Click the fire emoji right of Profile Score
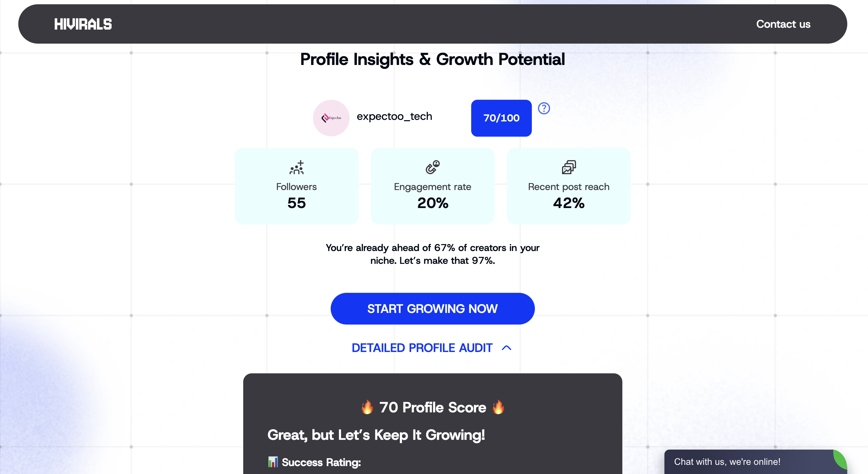868x474 pixels. [x=498, y=407]
